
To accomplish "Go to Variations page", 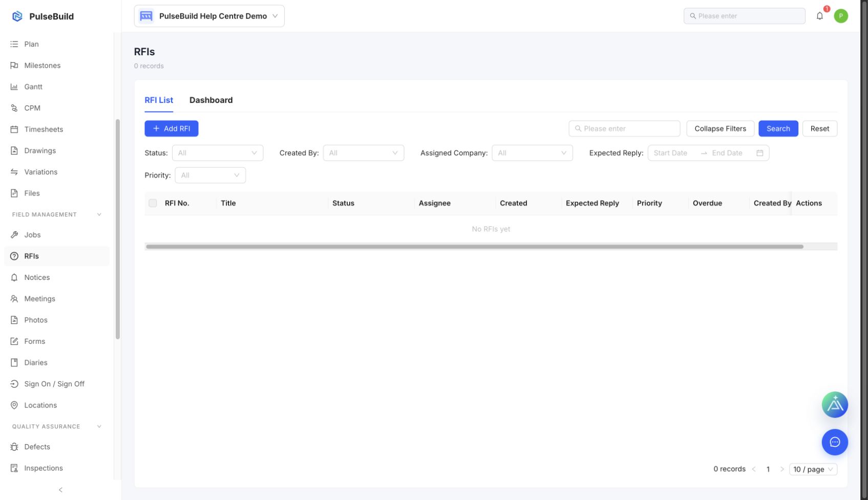I will pyautogui.click(x=56, y=172).
